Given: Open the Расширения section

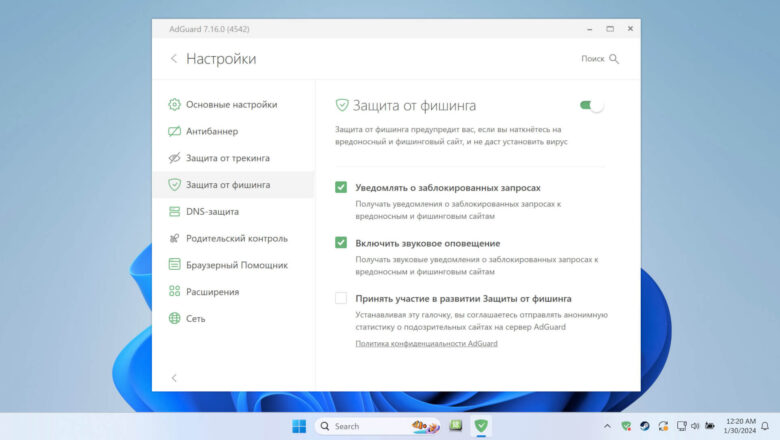Looking at the screenshot, I should 233,292.
